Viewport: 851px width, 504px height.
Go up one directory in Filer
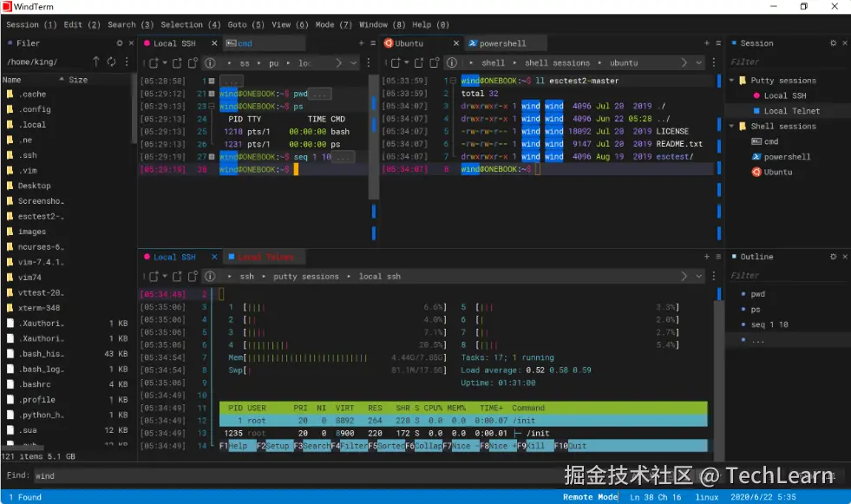[x=96, y=62]
